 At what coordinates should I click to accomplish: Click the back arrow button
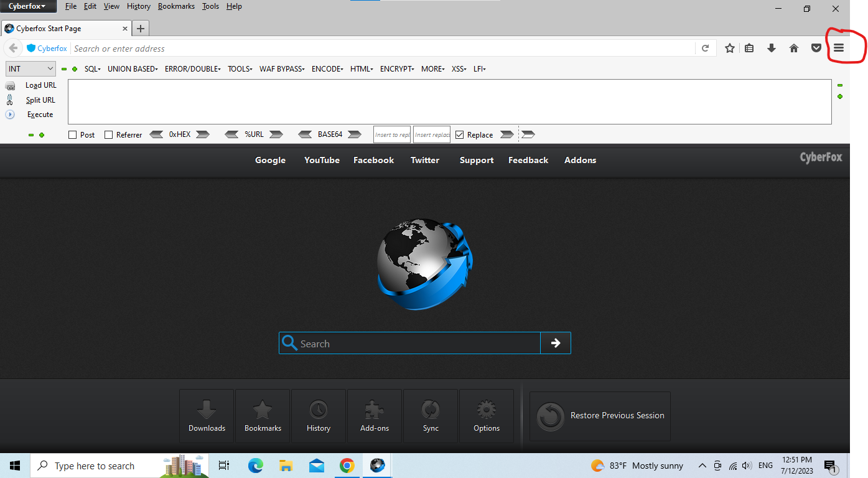(13, 48)
